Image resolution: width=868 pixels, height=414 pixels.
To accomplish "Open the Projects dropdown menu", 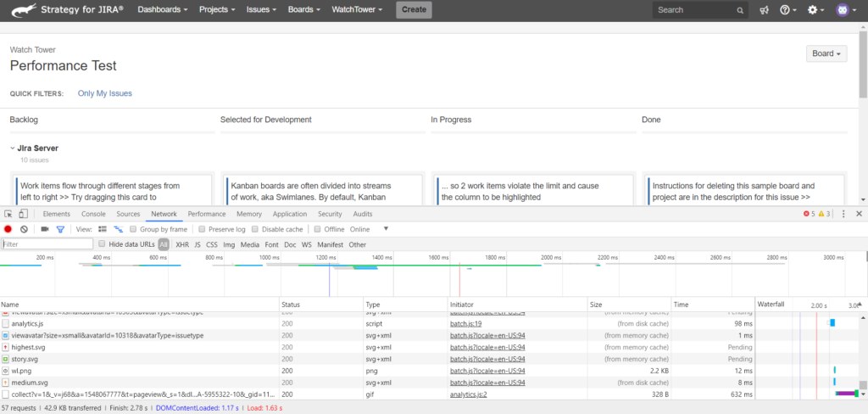I will tap(217, 9).
